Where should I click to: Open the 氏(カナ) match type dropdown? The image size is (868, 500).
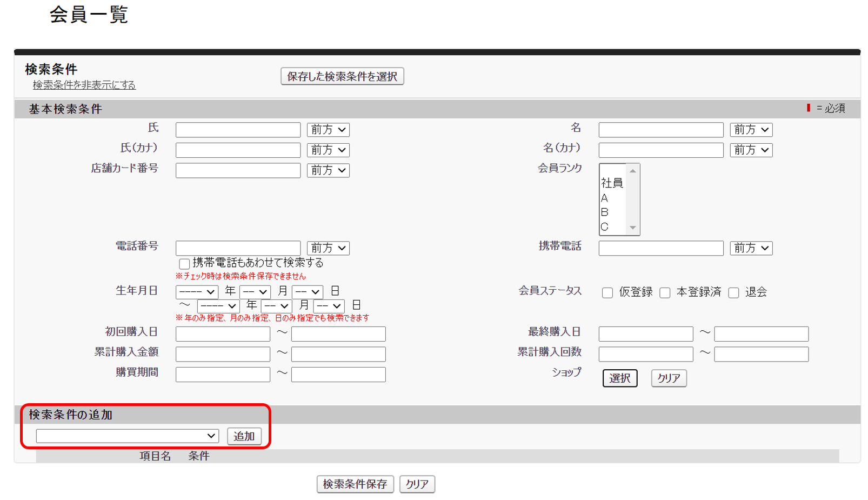coord(327,150)
